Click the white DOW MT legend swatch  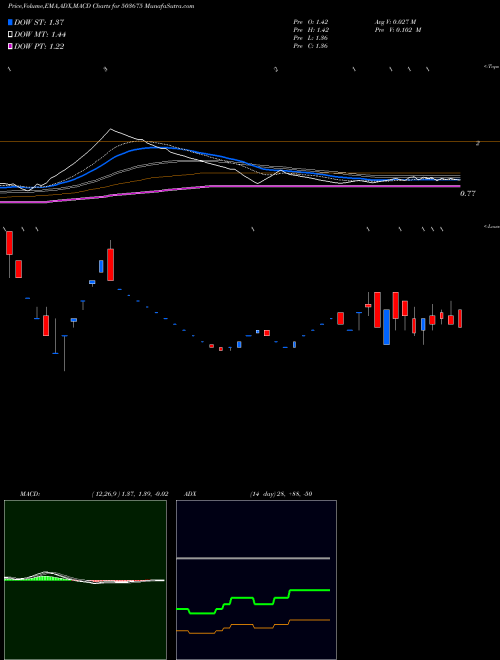coord(11,35)
